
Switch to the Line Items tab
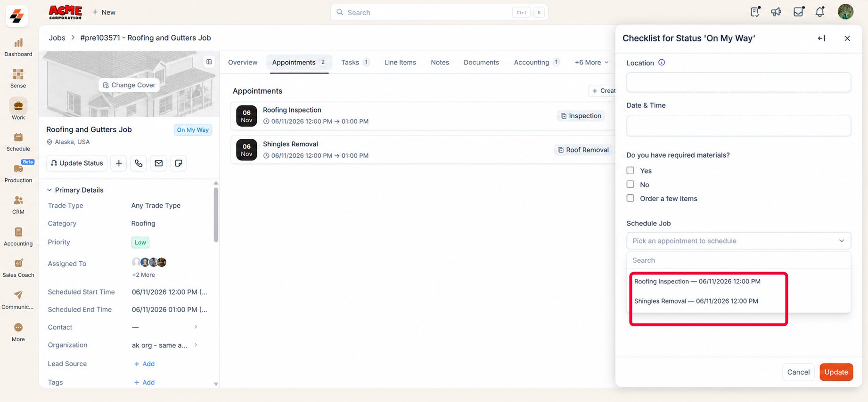tap(400, 62)
